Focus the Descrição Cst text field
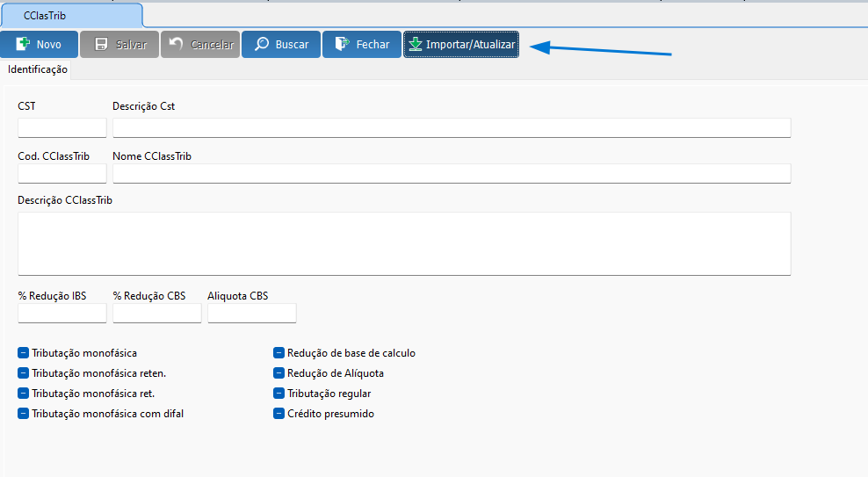 pyautogui.click(x=452, y=127)
